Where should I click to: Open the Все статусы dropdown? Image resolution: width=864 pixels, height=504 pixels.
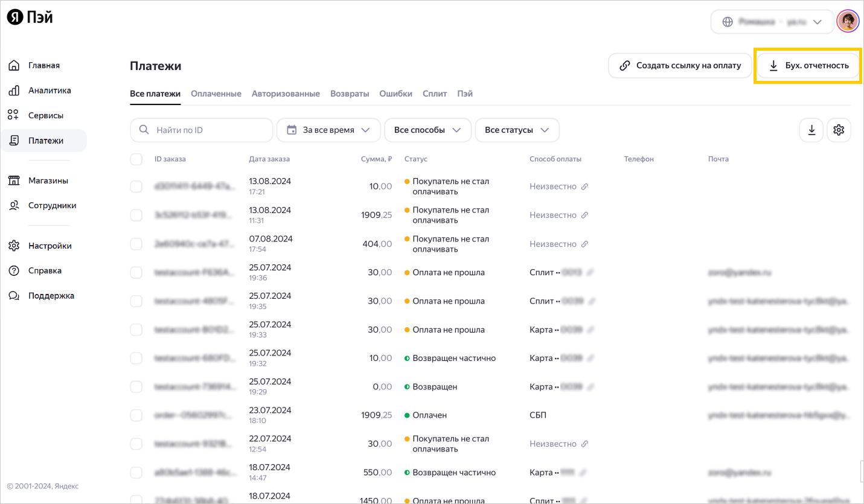517,130
